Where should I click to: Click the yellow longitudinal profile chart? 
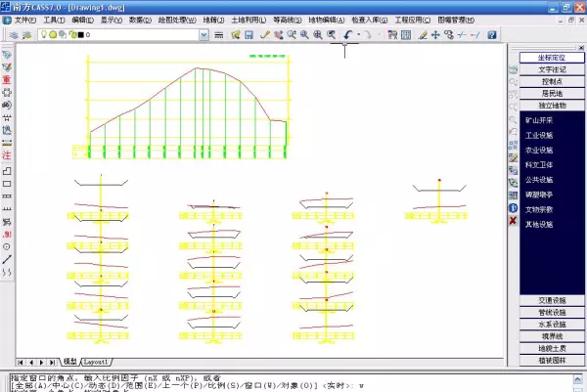(182, 107)
